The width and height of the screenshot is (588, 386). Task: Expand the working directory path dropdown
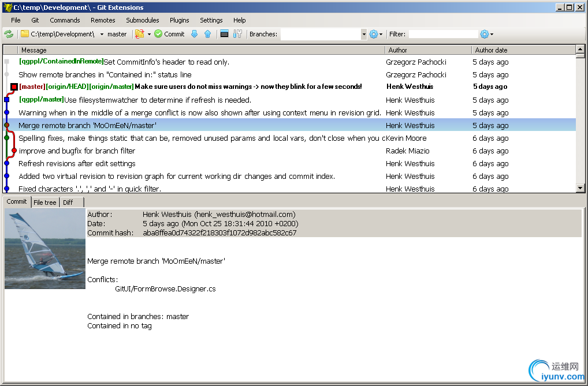(x=102, y=34)
